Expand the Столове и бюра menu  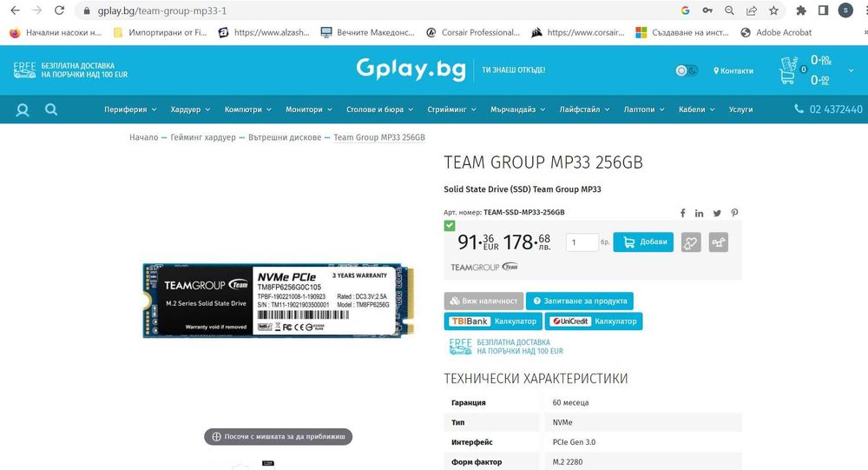380,109
